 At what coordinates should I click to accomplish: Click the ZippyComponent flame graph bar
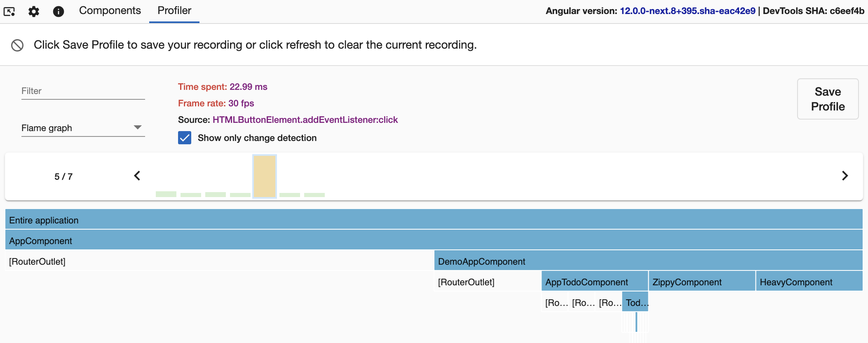702,281
